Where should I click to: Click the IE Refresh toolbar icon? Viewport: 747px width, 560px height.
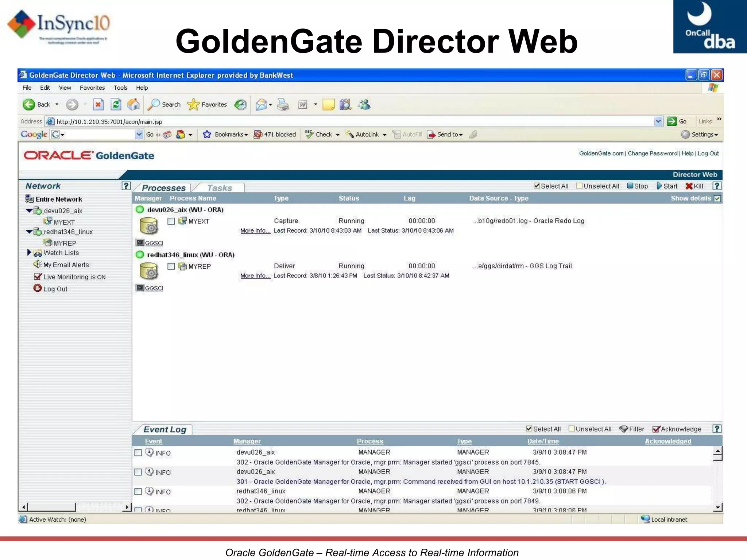tap(116, 105)
